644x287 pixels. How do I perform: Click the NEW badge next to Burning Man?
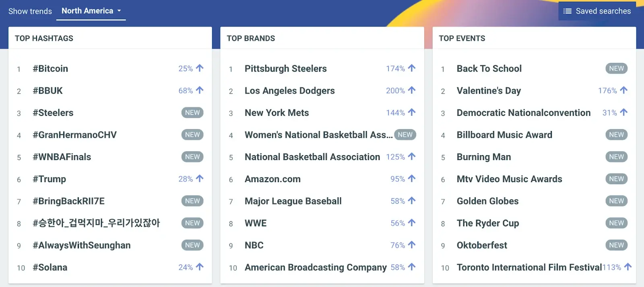tap(616, 157)
